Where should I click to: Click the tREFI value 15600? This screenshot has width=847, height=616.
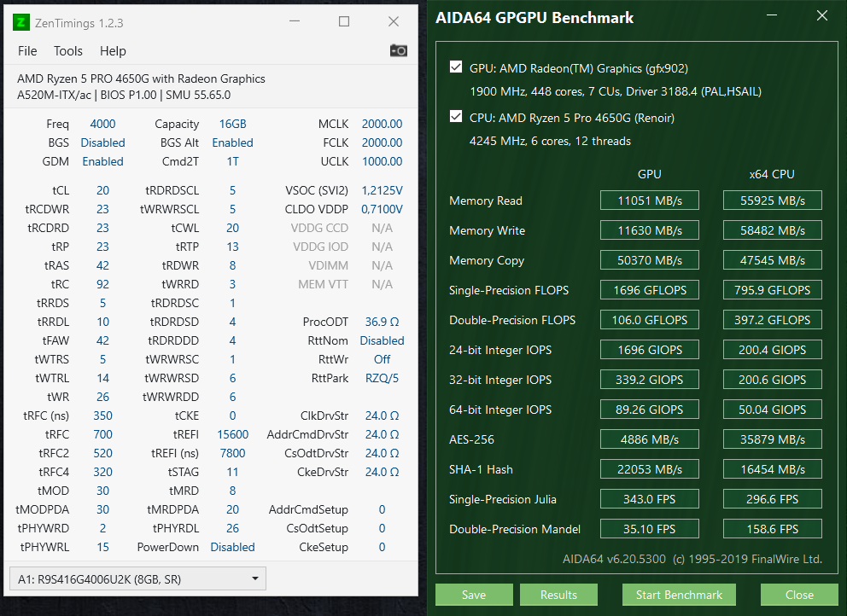pyautogui.click(x=232, y=434)
